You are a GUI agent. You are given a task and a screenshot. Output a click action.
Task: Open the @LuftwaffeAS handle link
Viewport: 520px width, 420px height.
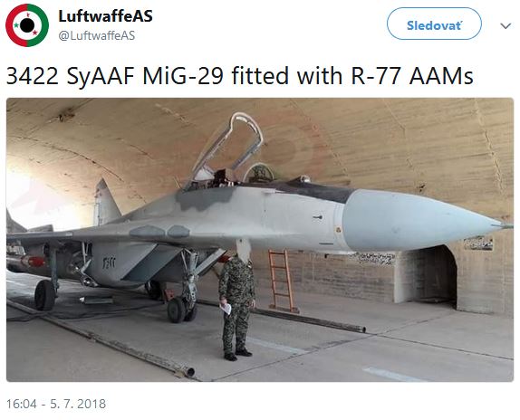(97, 36)
